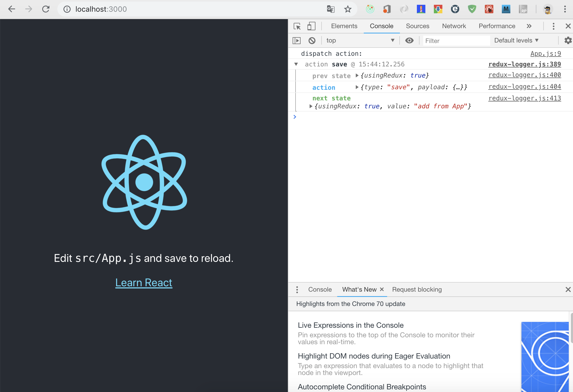This screenshot has width=573, height=392.
Task: Toggle the device toolbar icon
Action: point(311,26)
